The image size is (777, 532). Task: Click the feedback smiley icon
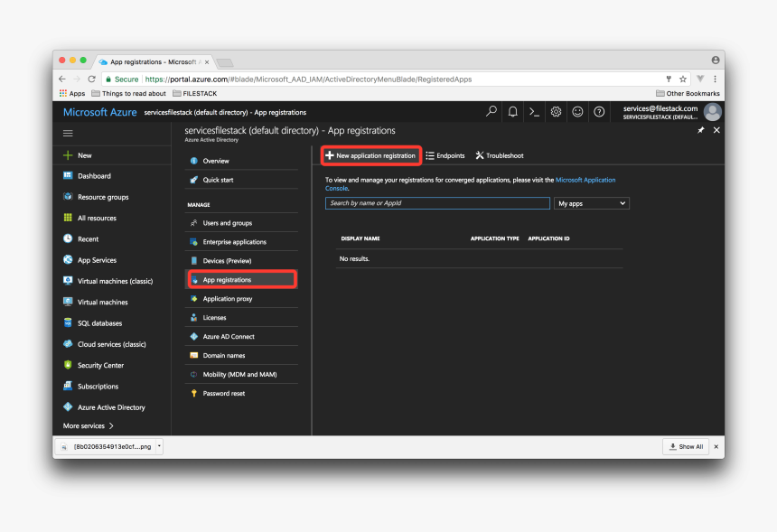point(577,112)
